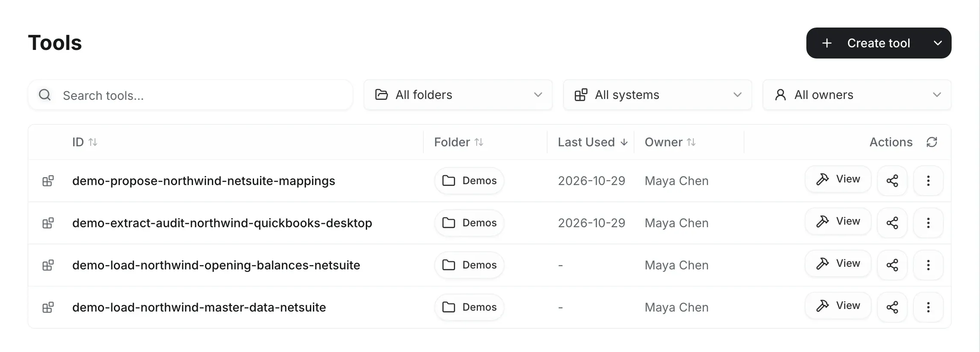This screenshot has width=980, height=352.
Task: Click the system icon beside demo-propose-northwind-netsuite-mappings
Action: tap(48, 181)
